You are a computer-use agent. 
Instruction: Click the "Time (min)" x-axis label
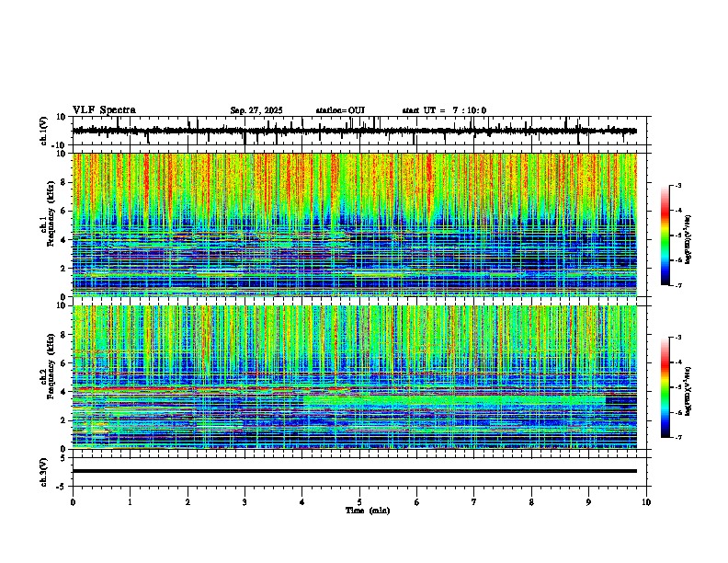pyautogui.click(x=368, y=511)
